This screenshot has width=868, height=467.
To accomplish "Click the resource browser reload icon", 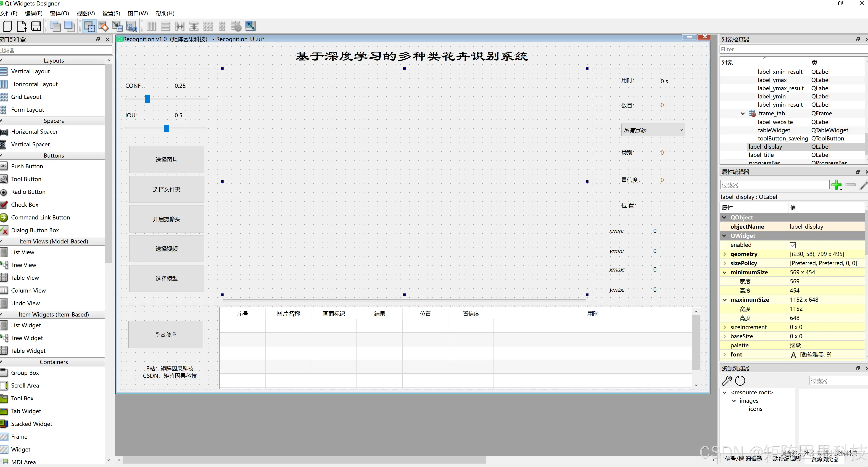I will pos(740,381).
